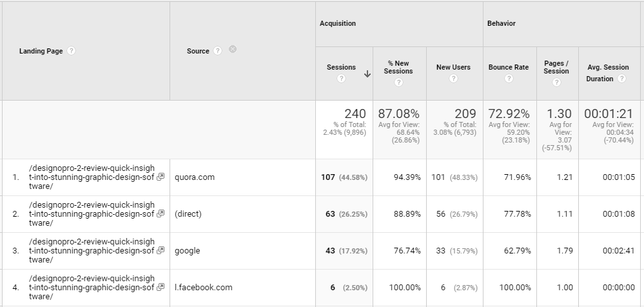
Task: Click help icon under % New Sessions
Action: (398, 83)
